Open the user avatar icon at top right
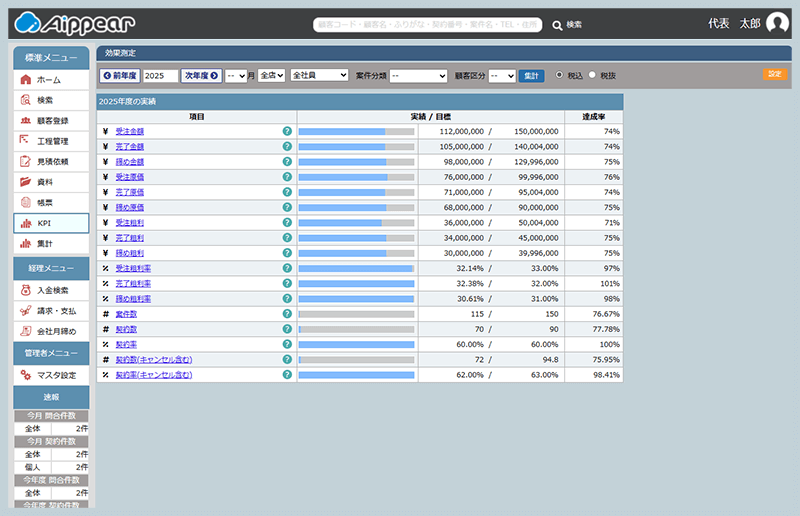The width and height of the screenshot is (800, 516). pos(777,24)
